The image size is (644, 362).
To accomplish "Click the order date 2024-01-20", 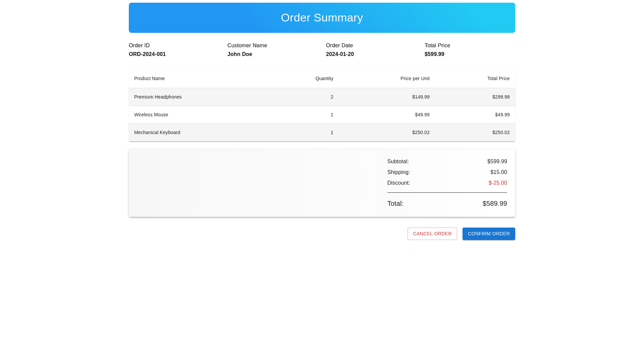I will tap(340, 54).
